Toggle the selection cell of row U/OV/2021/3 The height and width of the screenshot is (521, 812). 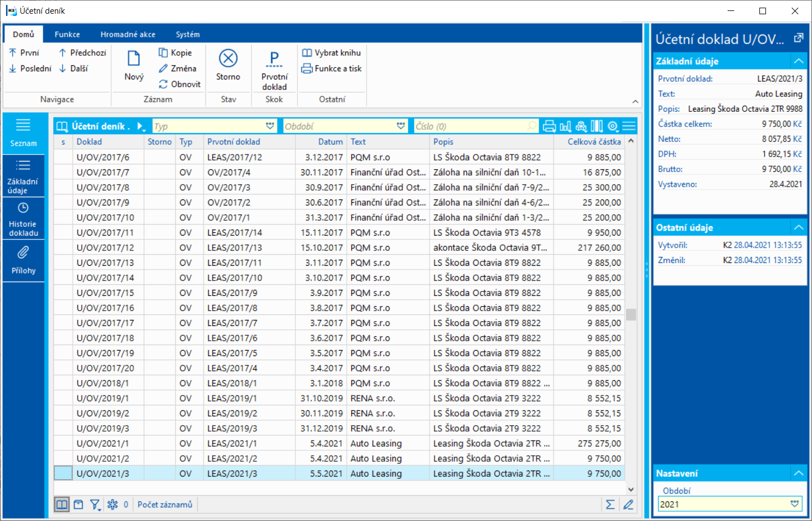(63, 473)
